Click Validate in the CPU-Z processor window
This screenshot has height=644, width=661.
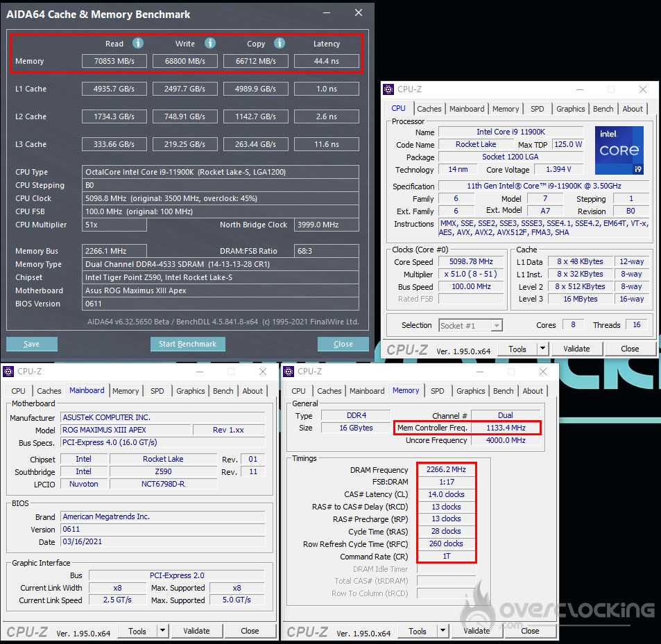[x=576, y=349]
